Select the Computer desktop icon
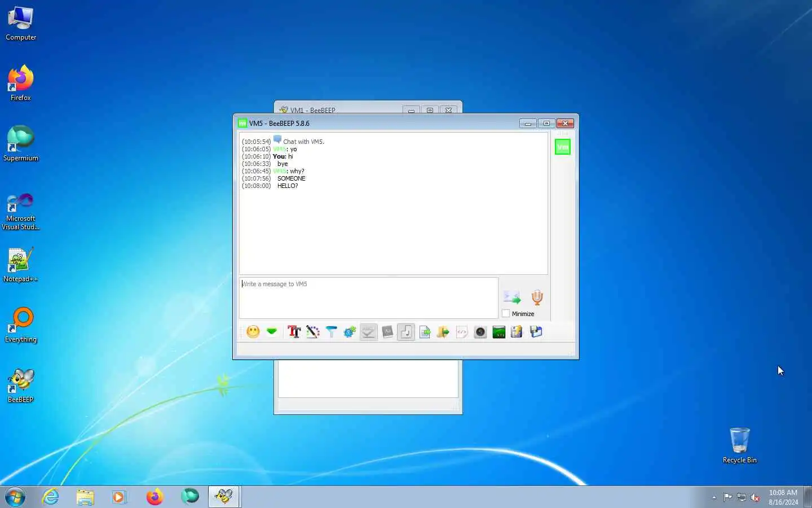This screenshot has height=508, width=812. (21, 24)
